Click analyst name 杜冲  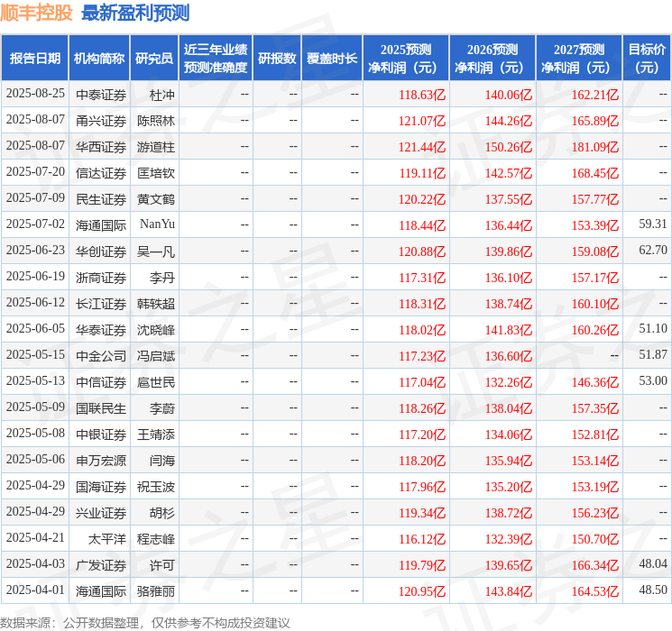coord(162,95)
